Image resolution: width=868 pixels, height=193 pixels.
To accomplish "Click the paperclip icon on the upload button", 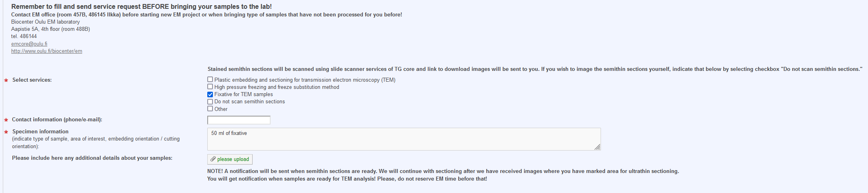I will click(213, 159).
